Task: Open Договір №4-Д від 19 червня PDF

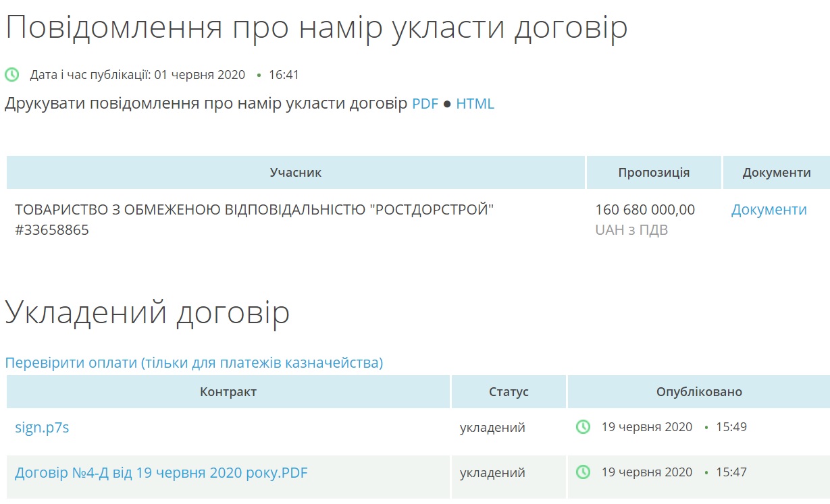Action: click(x=161, y=473)
